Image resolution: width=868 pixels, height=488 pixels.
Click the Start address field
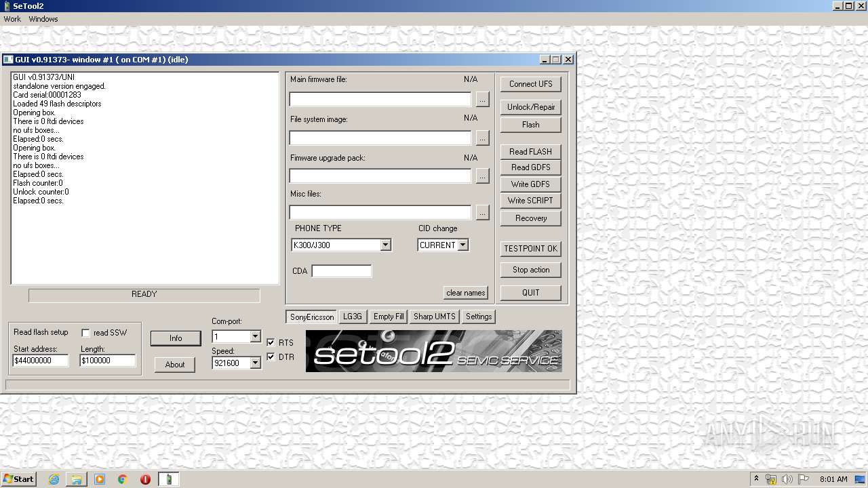[x=41, y=361]
